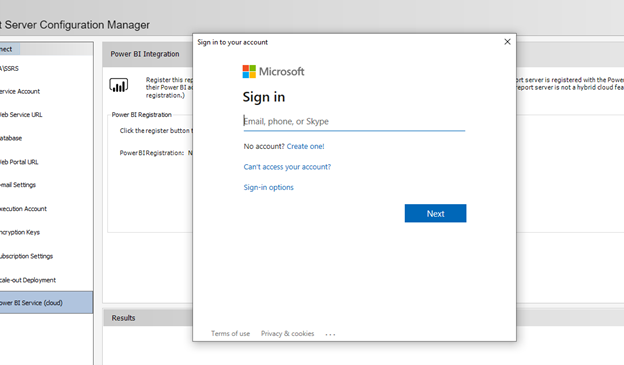
Task: Select Web Portal URL in sidebar
Action: tap(19, 162)
